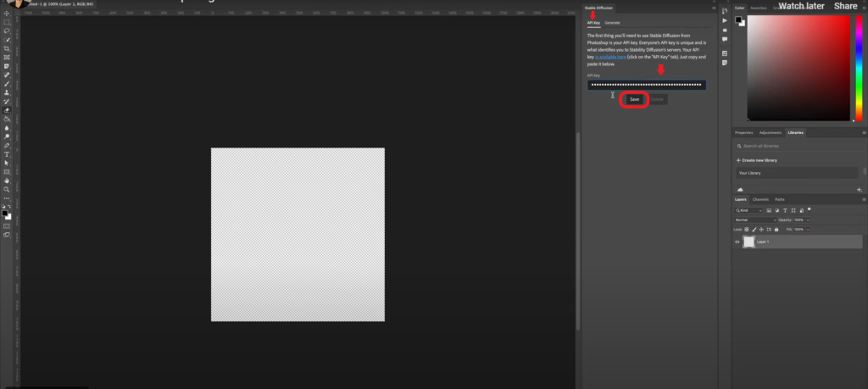Viewport: 868px width, 389px height.
Task: Open the Actions panel play icon
Action: tap(725, 20)
